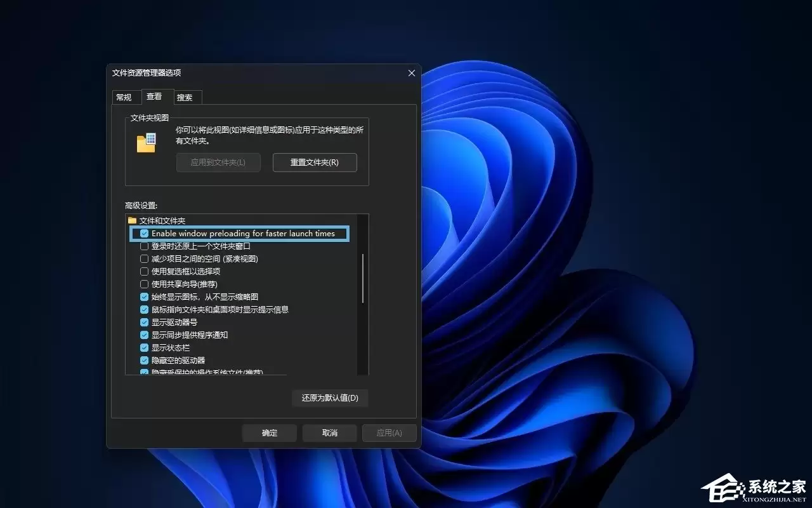Screen dimensions: 812x508
Task: Enable 使用共享向导(推荐) option
Action: pyautogui.click(x=144, y=284)
